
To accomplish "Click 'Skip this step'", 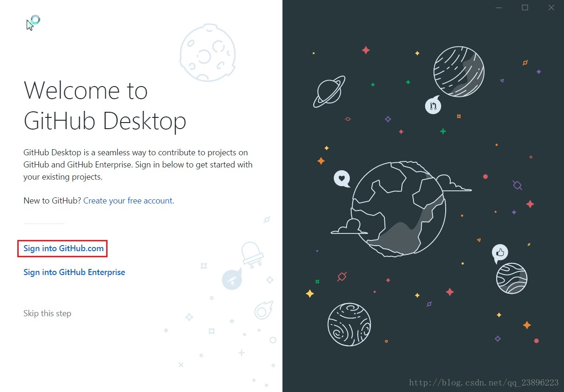I will coord(47,313).
